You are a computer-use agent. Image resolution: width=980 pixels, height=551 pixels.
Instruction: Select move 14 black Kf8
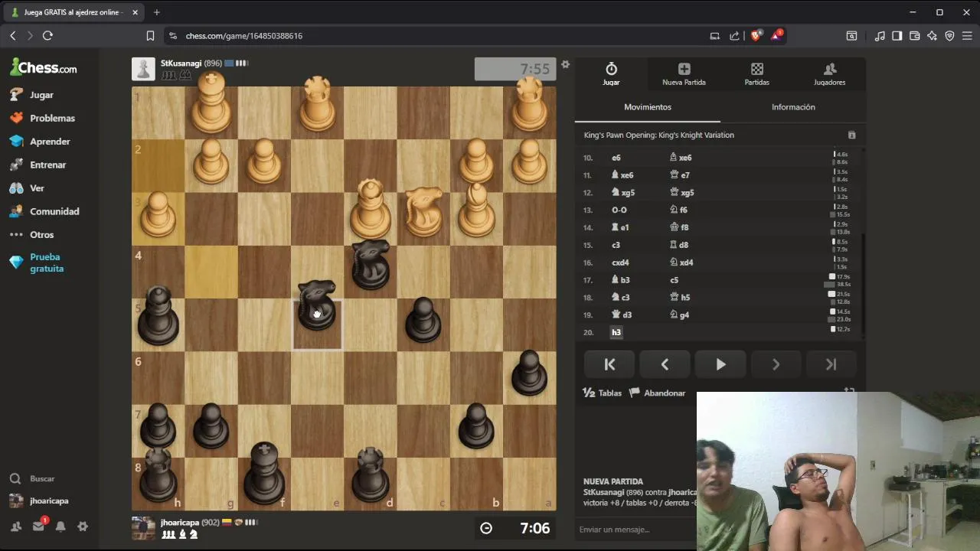point(679,227)
